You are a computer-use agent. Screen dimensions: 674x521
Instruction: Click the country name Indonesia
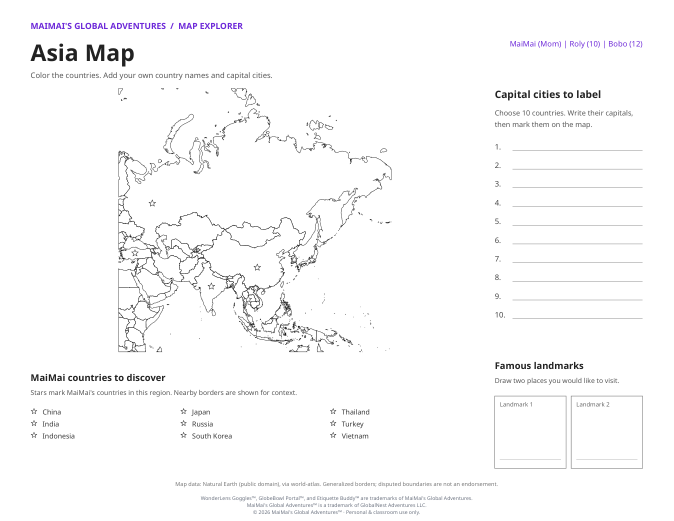[x=58, y=436]
